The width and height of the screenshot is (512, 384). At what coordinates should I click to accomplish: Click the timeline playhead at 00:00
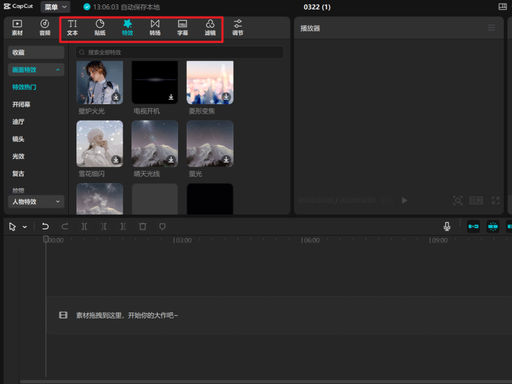tap(46, 239)
